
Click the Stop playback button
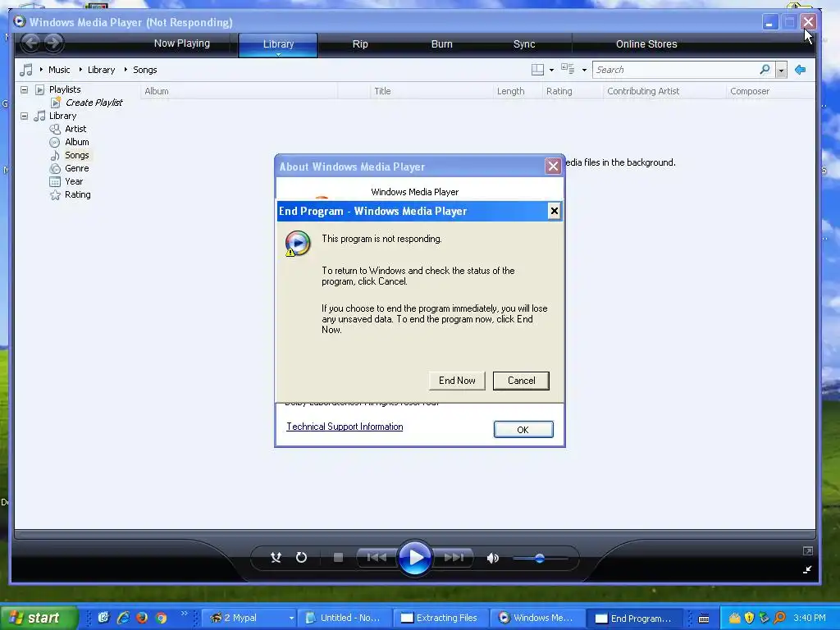pyautogui.click(x=338, y=558)
